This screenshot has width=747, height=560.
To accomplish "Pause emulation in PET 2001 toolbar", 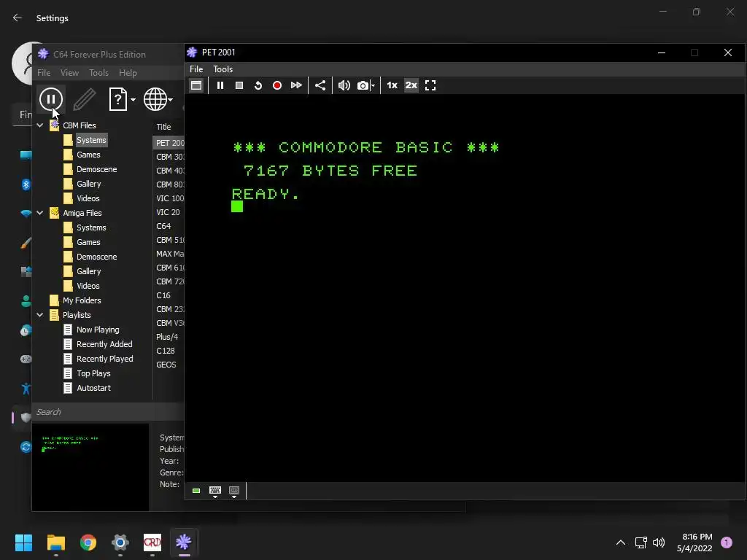I will tap(220, 86).
